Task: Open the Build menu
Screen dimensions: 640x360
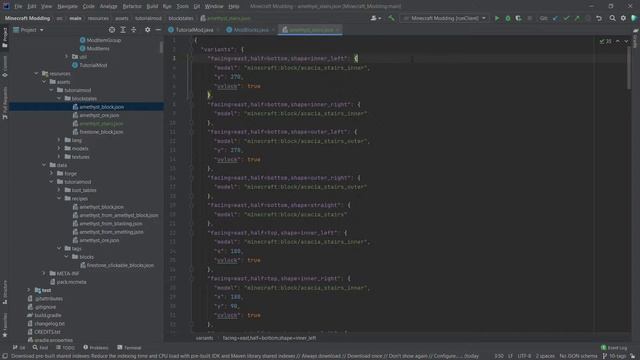Action: coord(152,7)
